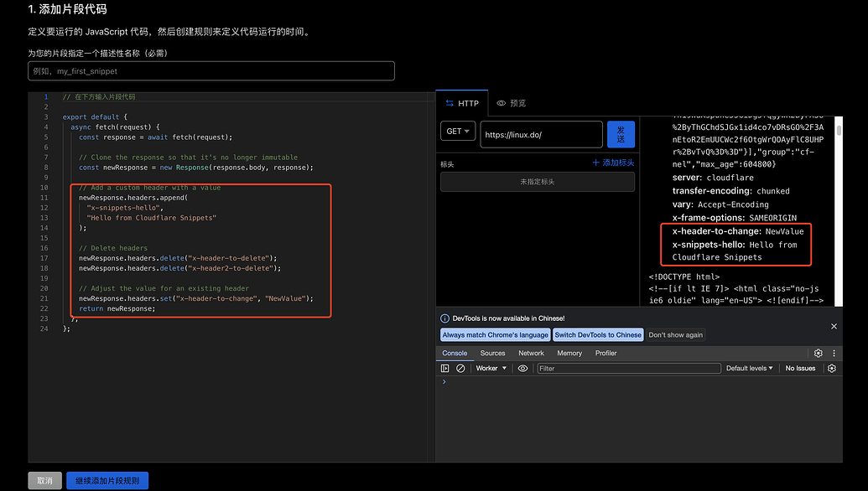Image resolution: width=868 pixels, height=491 pixels.
Task: Click line 'return newResponse;'
Action: 117,308
